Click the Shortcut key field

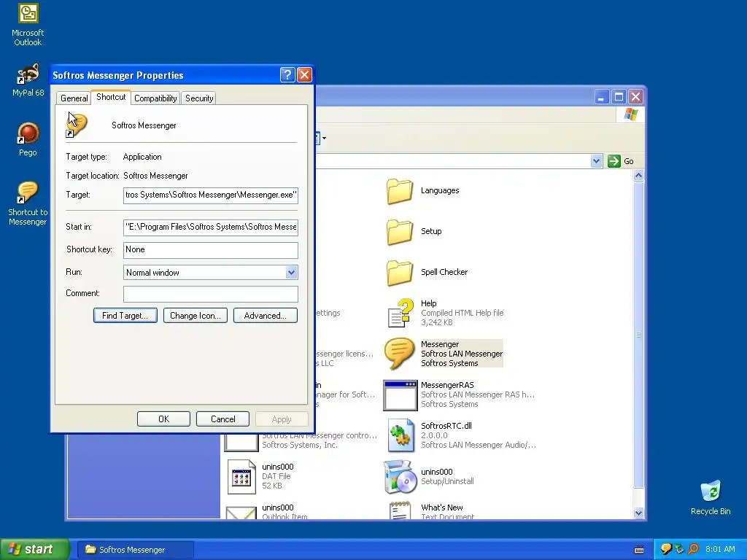pyautogui.click(x=211, y=250)
